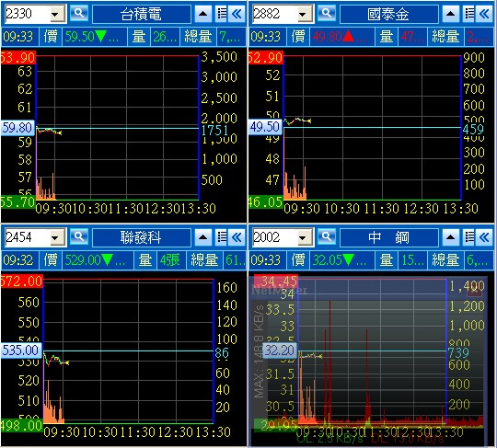Click the 59.80 reference price label
497x448 pixels.
[17, 128]
